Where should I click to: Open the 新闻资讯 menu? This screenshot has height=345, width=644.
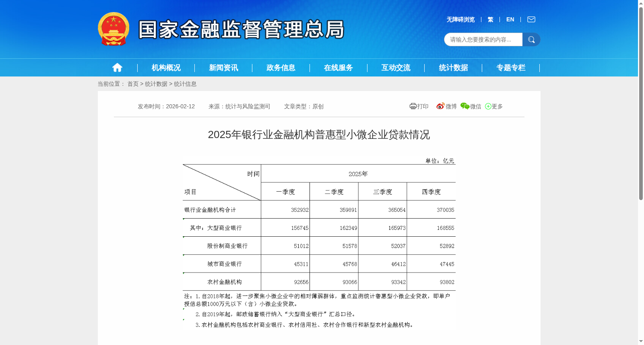click(x=223, y=68)
